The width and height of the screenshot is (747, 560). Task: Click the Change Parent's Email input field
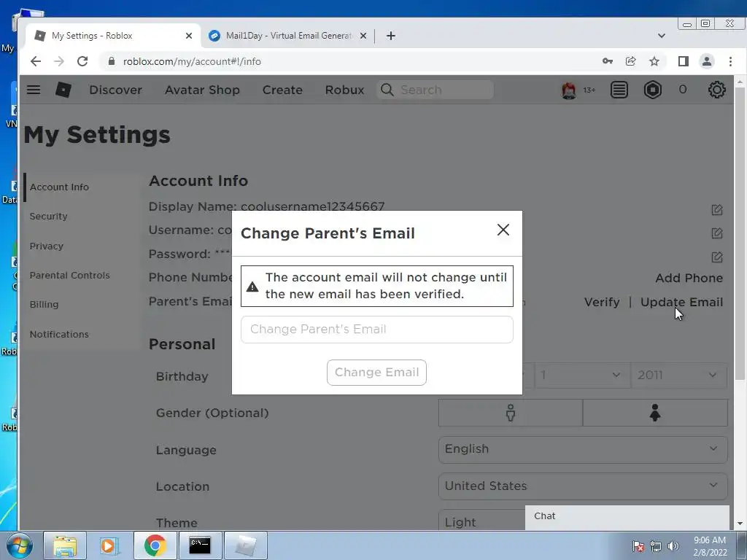pyautogui.click(x=377, y=330)
